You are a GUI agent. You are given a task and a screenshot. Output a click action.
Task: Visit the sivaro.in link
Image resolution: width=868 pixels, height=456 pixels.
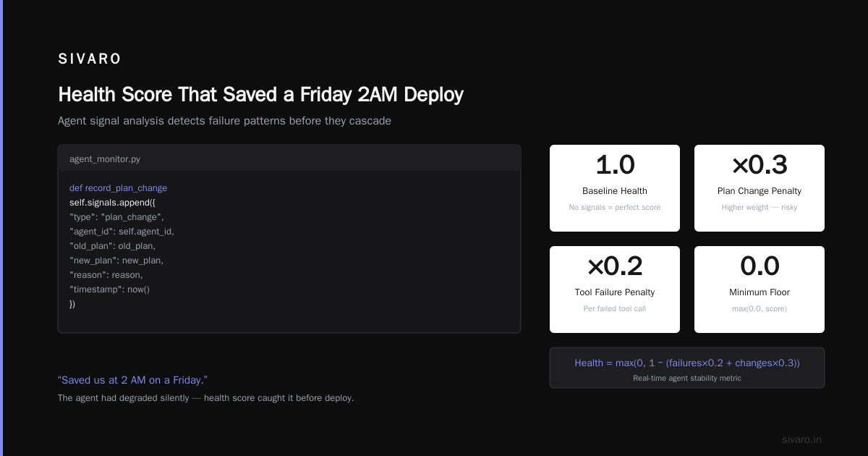(801, 439)
